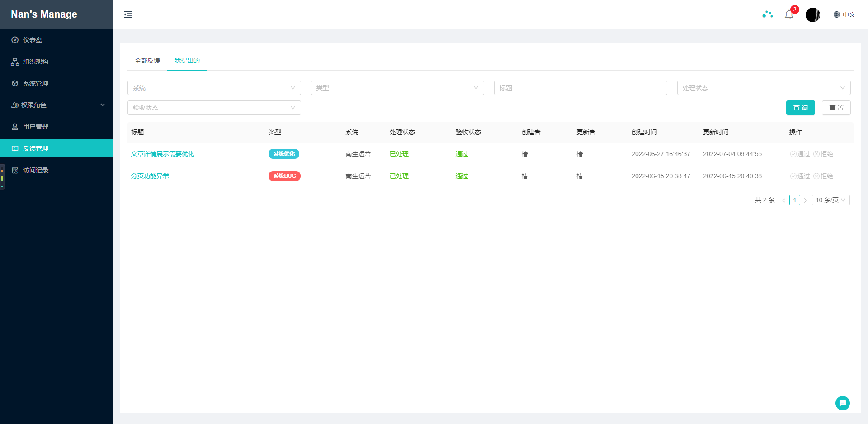Viewport: 868px width, 424px height.
Task: Click 通过 on the 分页功能异常 row
Action: point(800,176)
